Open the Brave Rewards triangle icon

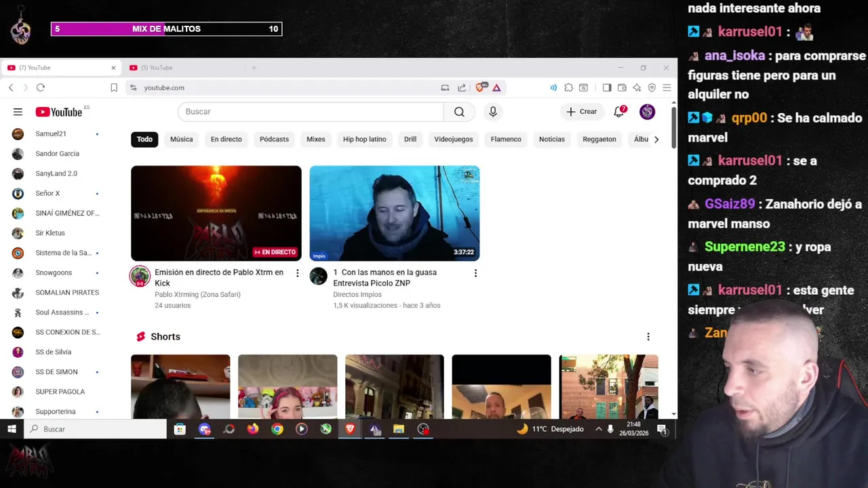pos(496,87)
